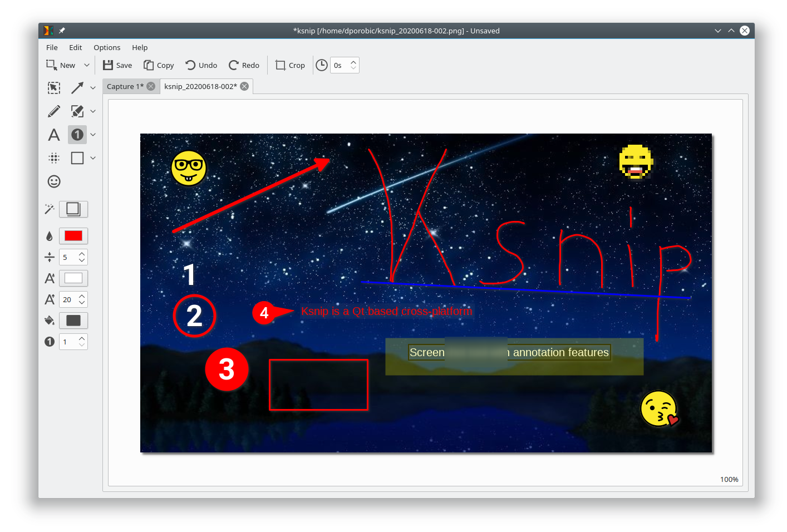Open the Edit menu
Viewport: 787px width, 532px height.
pos(76,47)
